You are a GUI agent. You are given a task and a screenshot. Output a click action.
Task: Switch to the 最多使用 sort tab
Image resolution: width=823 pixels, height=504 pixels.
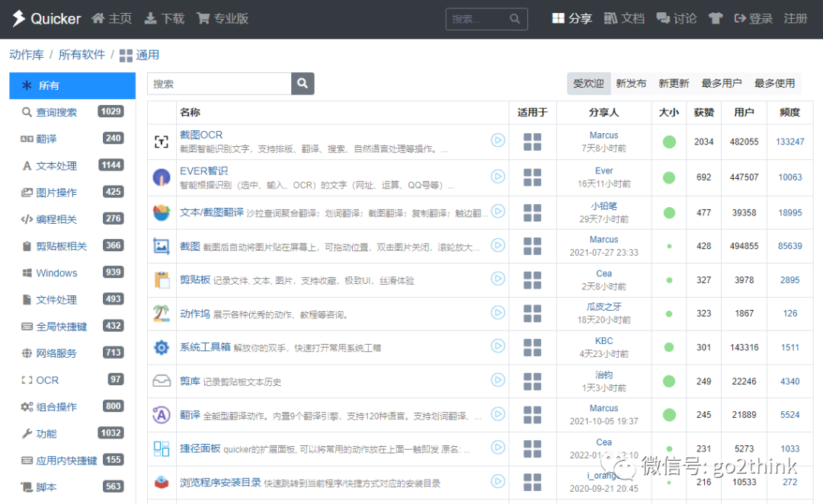point(774,84)
